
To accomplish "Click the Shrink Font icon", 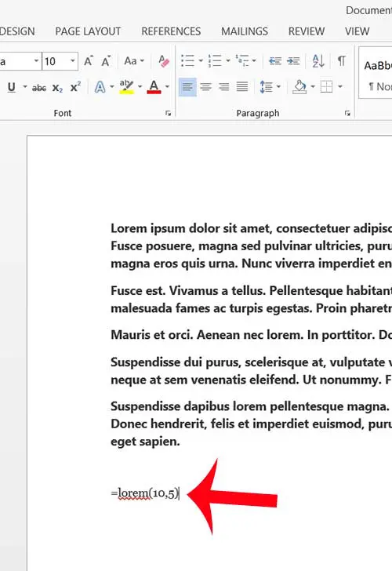I will [106, 61].
